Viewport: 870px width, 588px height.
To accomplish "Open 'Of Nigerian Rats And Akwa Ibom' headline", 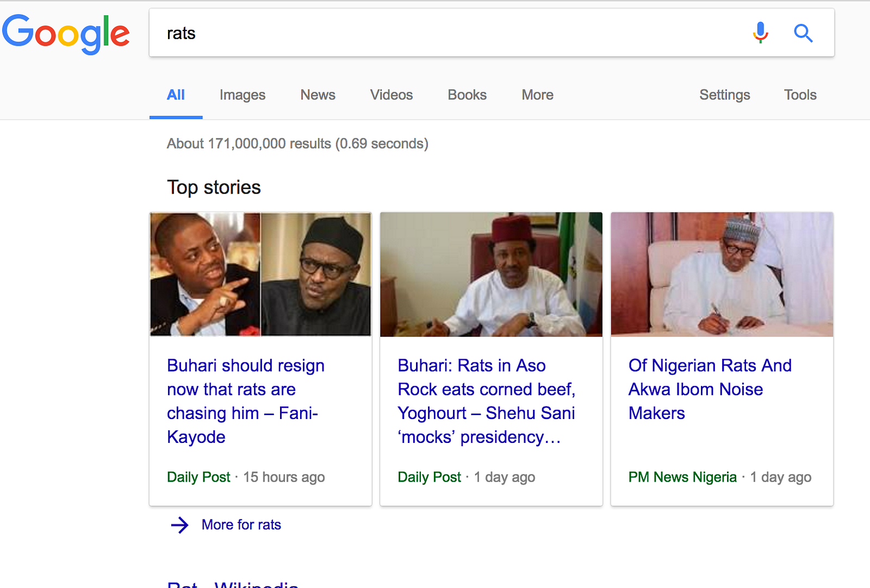I will (x=710, y=389).
